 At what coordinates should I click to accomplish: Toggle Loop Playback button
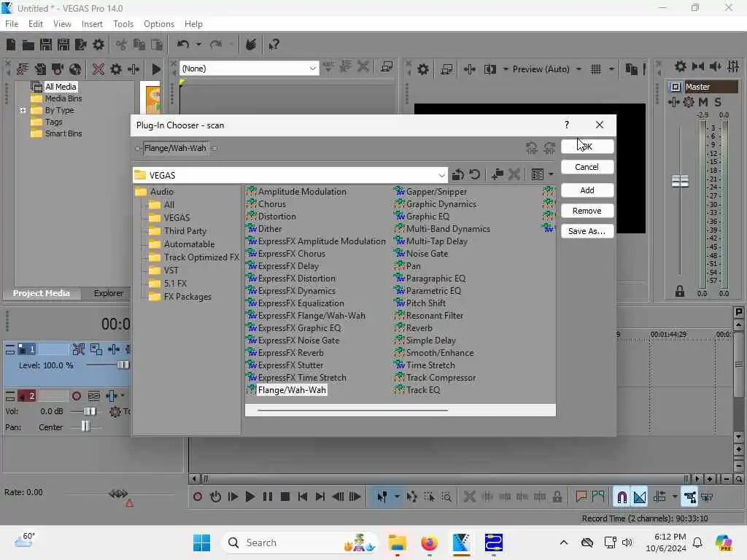[215, 497]
